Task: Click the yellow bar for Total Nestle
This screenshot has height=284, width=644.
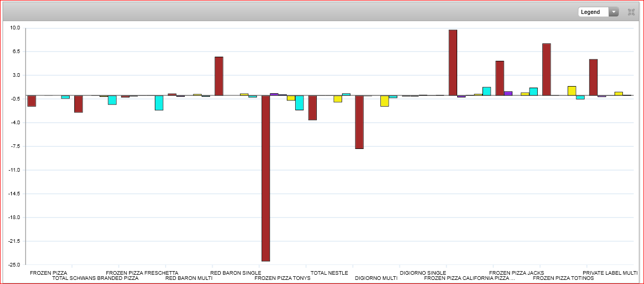Action: (337, 99)
